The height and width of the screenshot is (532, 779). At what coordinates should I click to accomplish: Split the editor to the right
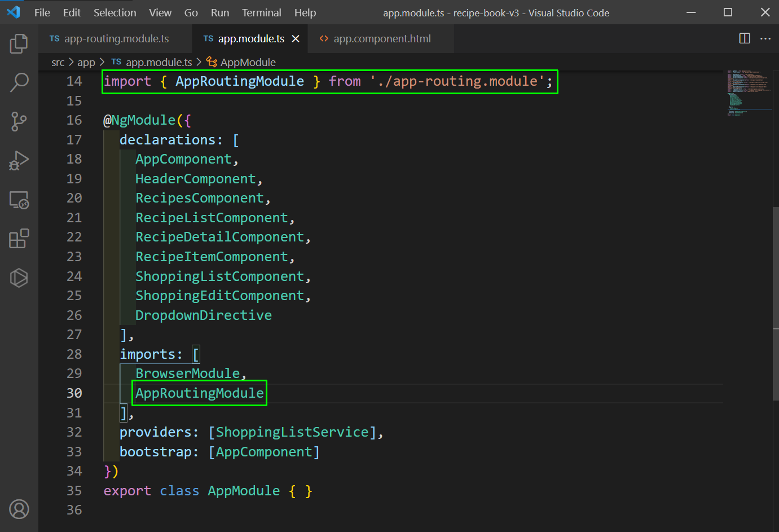(x=745, y=38)
